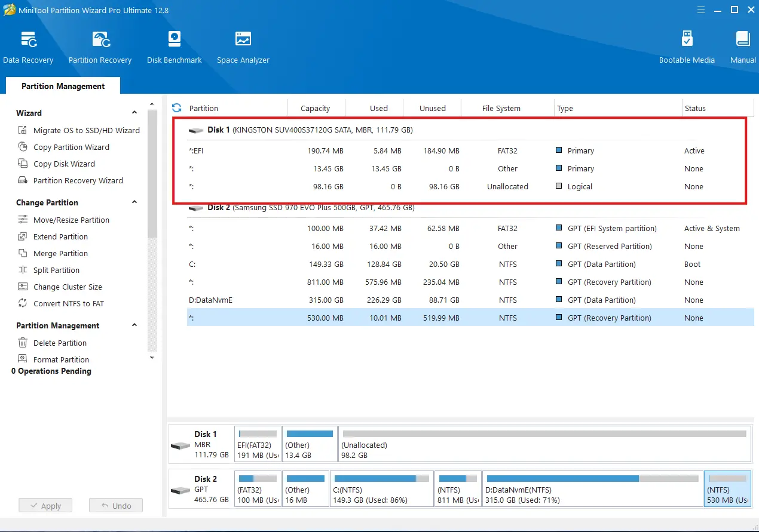Open the Manual
The height and width of the screenshot is (532, 759).
(x=743, y=48)
